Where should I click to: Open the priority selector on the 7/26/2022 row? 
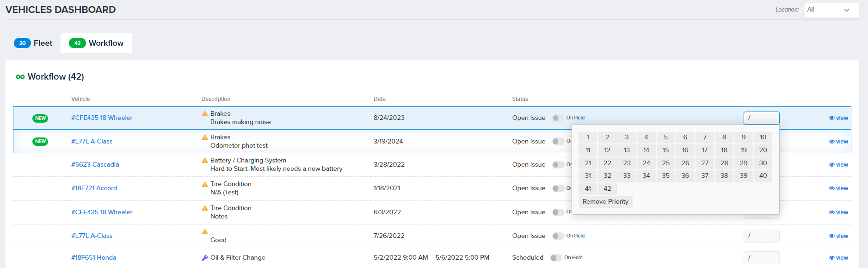(x=761, y=236)
